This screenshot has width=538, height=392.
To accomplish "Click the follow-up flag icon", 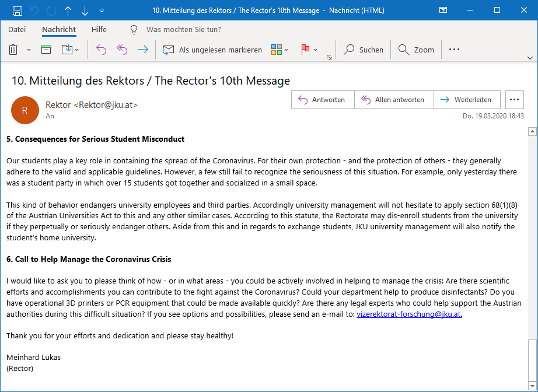I will [x=305, y=50].
